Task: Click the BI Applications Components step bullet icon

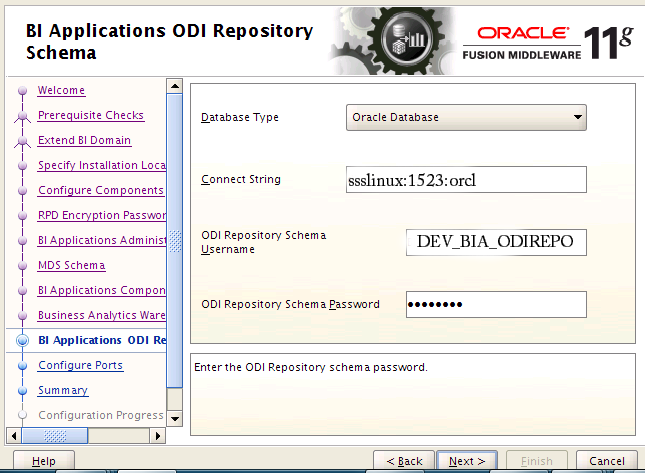Action: tap(23, 291)
